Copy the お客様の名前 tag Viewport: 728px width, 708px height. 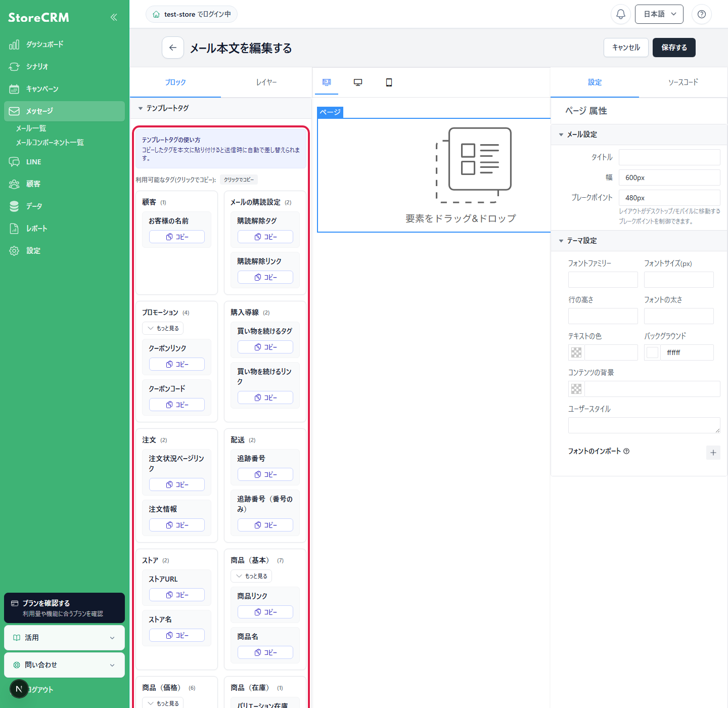[x=177, y=237]
